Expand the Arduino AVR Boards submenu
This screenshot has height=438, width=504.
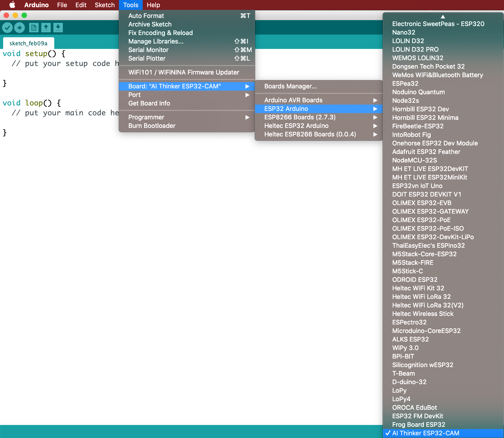[x=318, y=100]
